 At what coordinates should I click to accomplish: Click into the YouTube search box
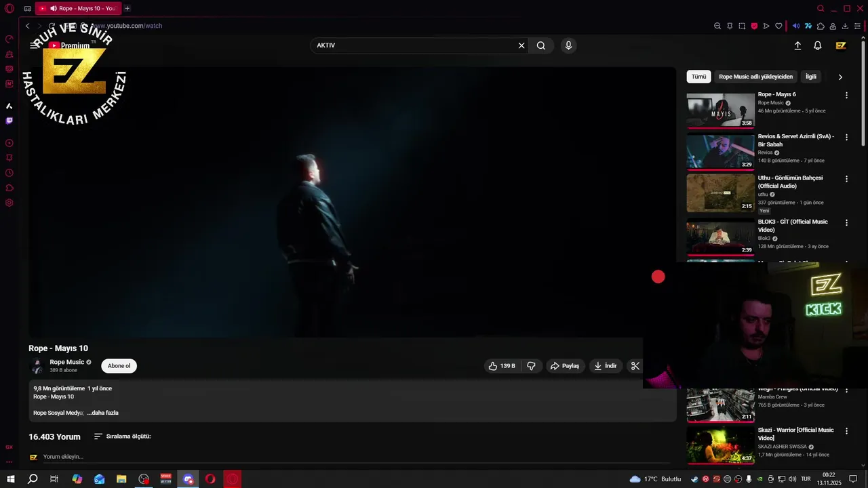(x=414, y=45)
